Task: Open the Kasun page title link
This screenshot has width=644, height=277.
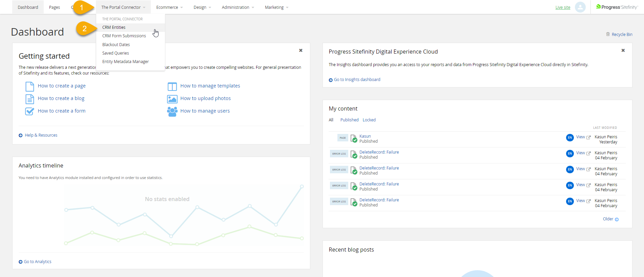Action: coord(365,136)
